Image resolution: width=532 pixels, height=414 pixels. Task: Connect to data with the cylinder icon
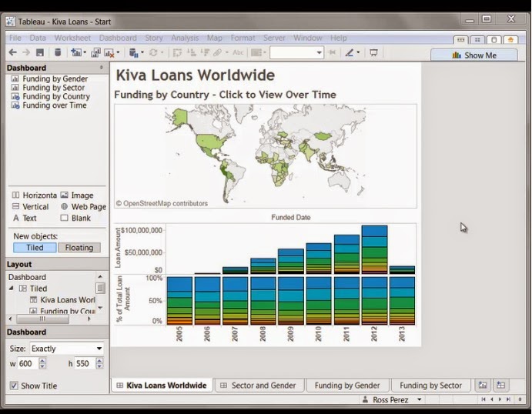[58, 52]
